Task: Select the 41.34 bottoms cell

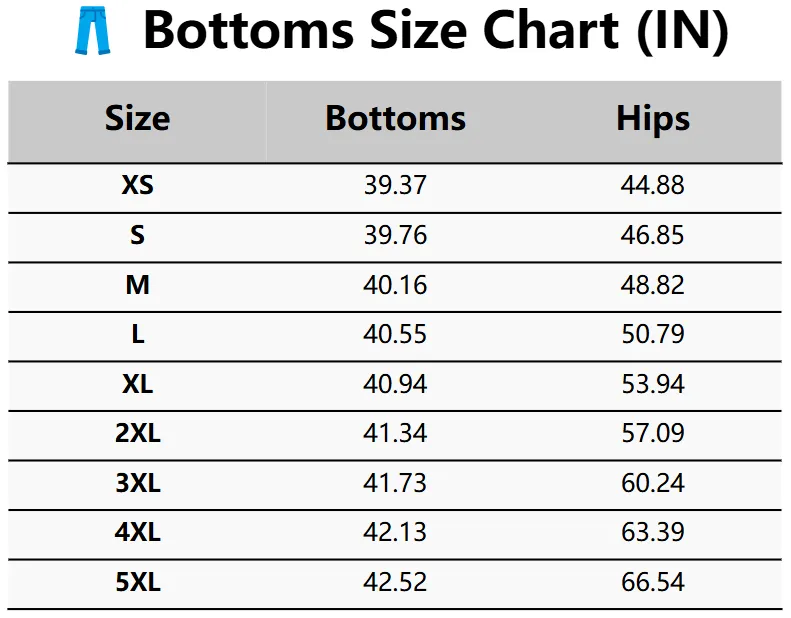Action: pyautogui.click(x=395, y=434)
